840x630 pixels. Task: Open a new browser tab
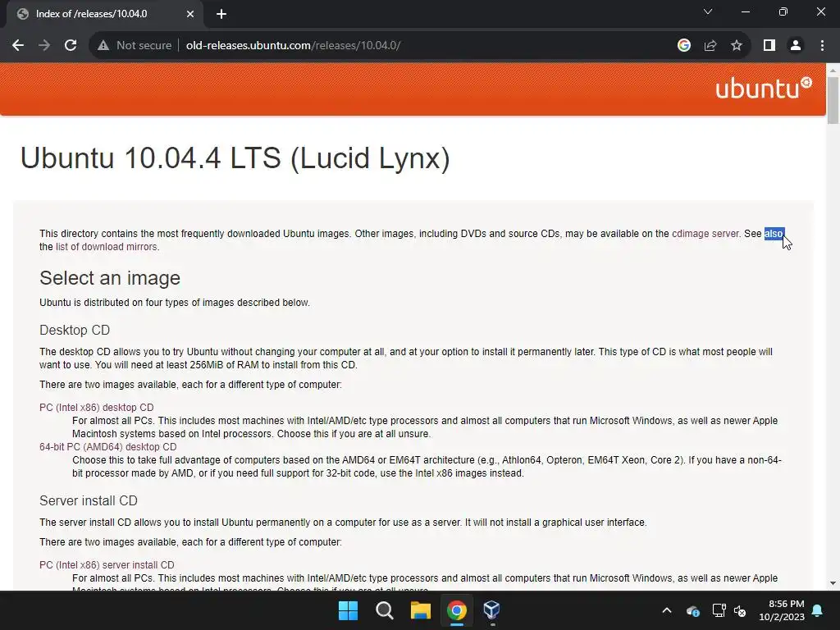click(221, 14)
